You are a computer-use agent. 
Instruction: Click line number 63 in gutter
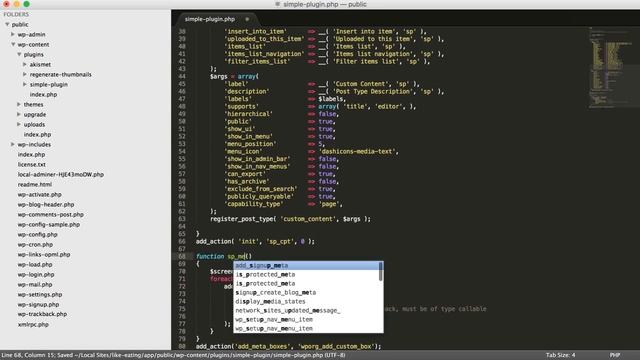pos(182,219)
